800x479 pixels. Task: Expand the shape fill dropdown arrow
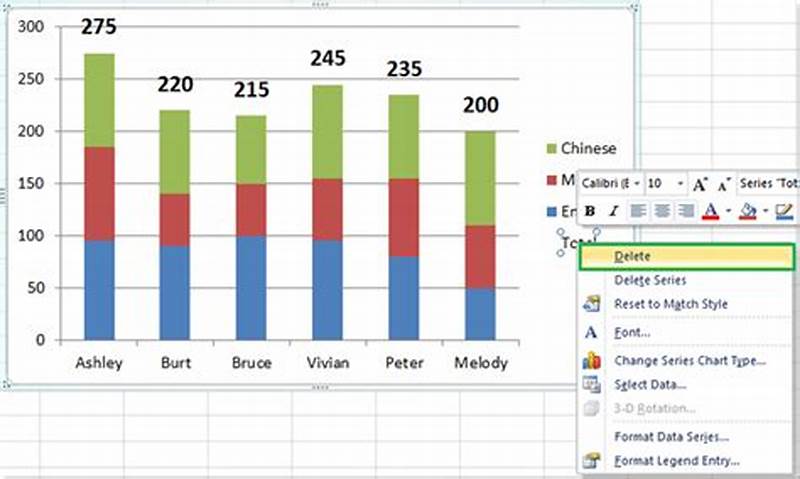pos(765,211)
